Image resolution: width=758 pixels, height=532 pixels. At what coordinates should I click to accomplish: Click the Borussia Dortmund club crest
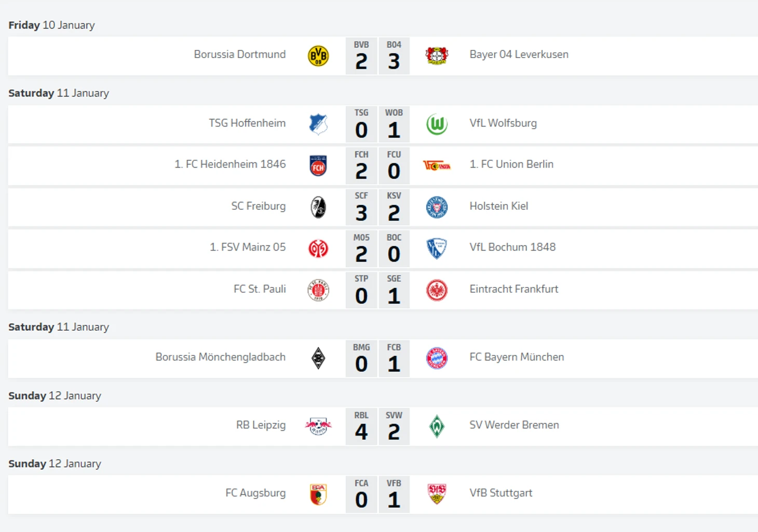[318, 56]
